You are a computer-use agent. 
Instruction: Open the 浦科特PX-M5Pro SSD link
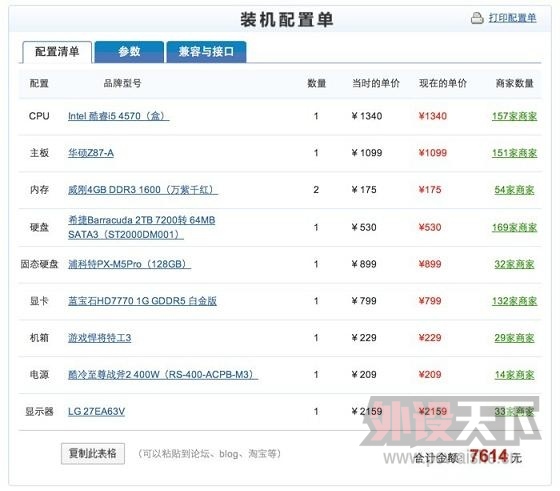point(129,264)
